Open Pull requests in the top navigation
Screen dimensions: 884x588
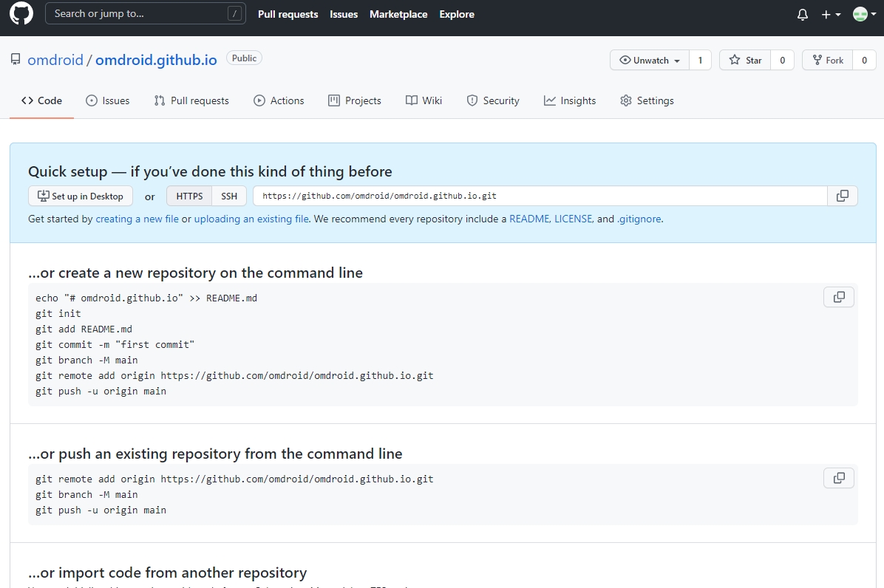coord(288,14)
